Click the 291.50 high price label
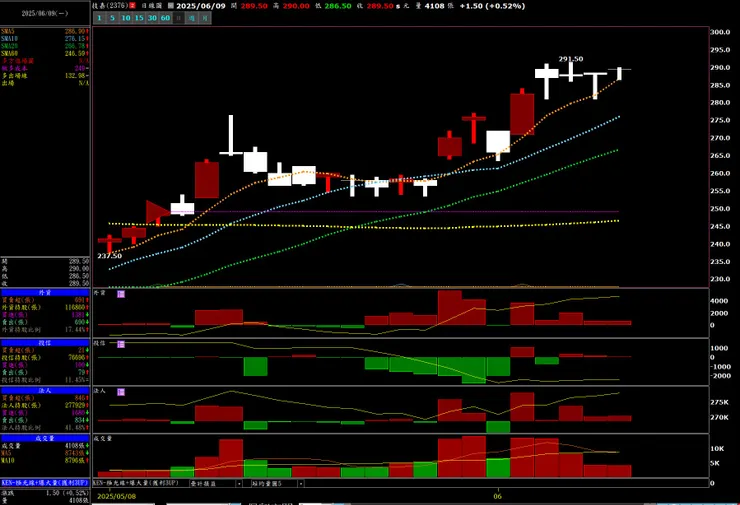Image resolution: width=740 pixels, height=505 pixels. [x=571, y=59]
